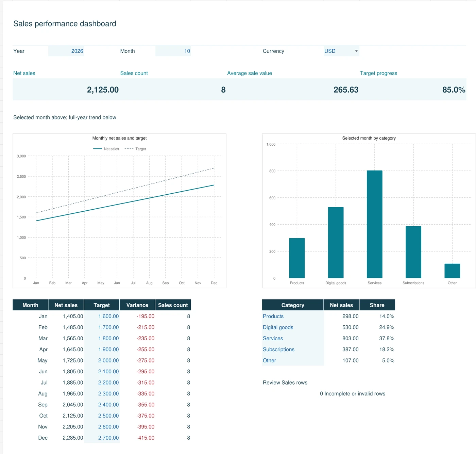Click the Variance column header

pos(137,305)
